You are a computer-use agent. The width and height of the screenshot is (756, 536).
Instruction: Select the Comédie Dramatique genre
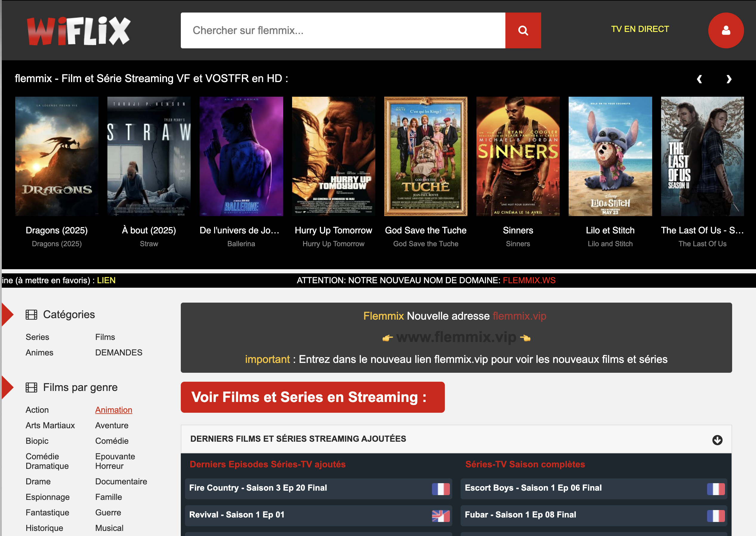pyautogui.click(x=47, y=461)
